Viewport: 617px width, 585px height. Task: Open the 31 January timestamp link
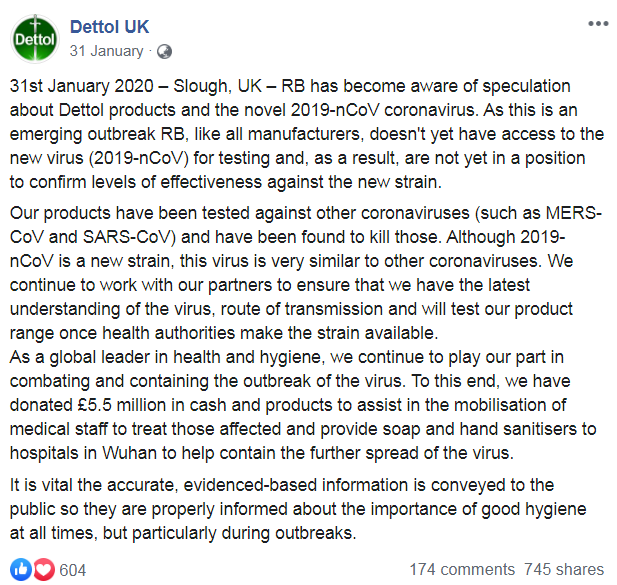[x=106, y=51]
